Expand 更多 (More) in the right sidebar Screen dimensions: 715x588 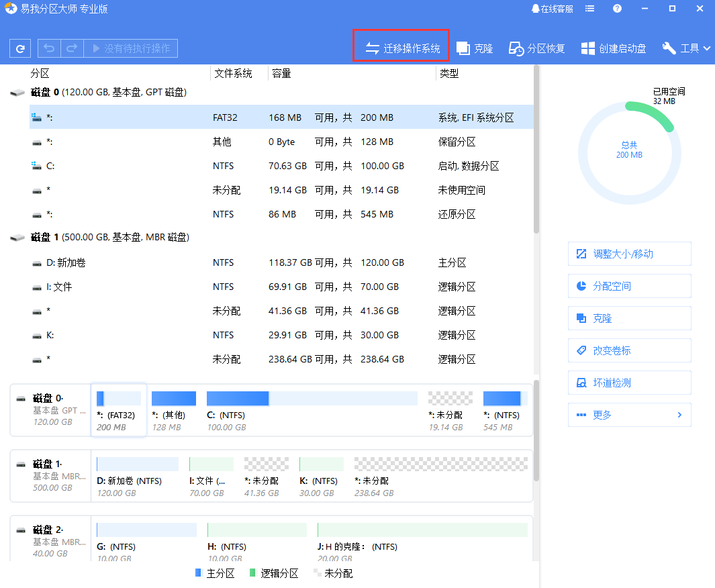click(629, 415)
